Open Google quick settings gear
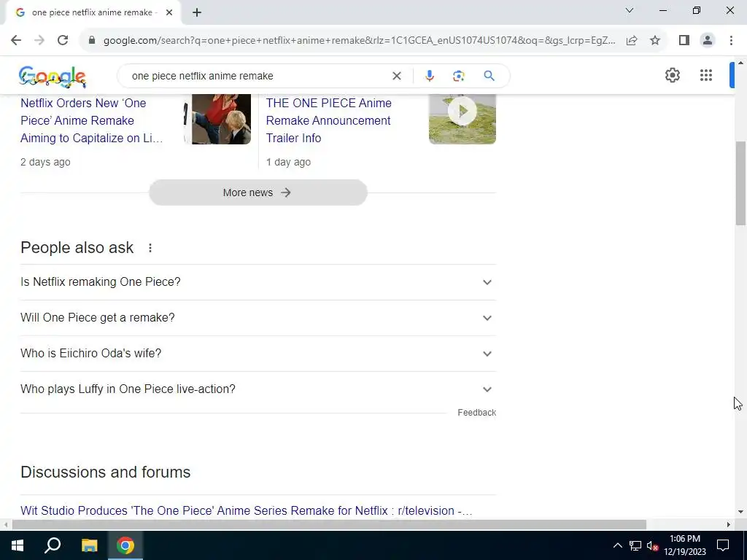Image resolution: width=747 pixels, height=560 pixels. (x=672, y=75)
